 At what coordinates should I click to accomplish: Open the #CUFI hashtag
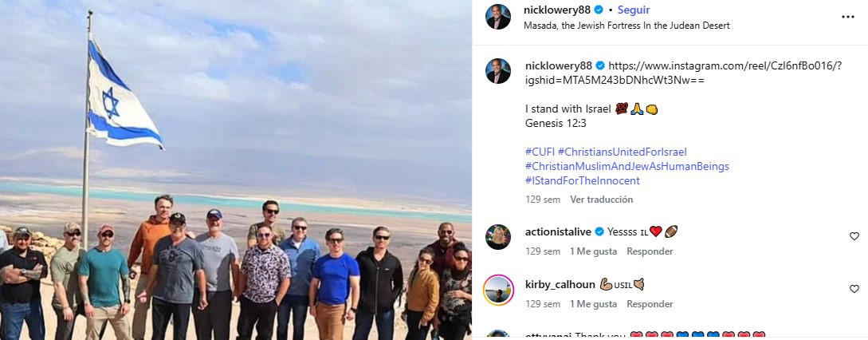point(540,152)
